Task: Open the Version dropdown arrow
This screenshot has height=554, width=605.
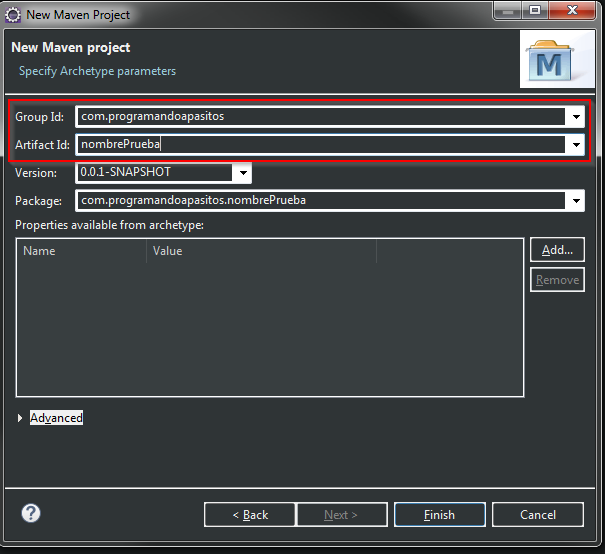Action: click(243, 172)
